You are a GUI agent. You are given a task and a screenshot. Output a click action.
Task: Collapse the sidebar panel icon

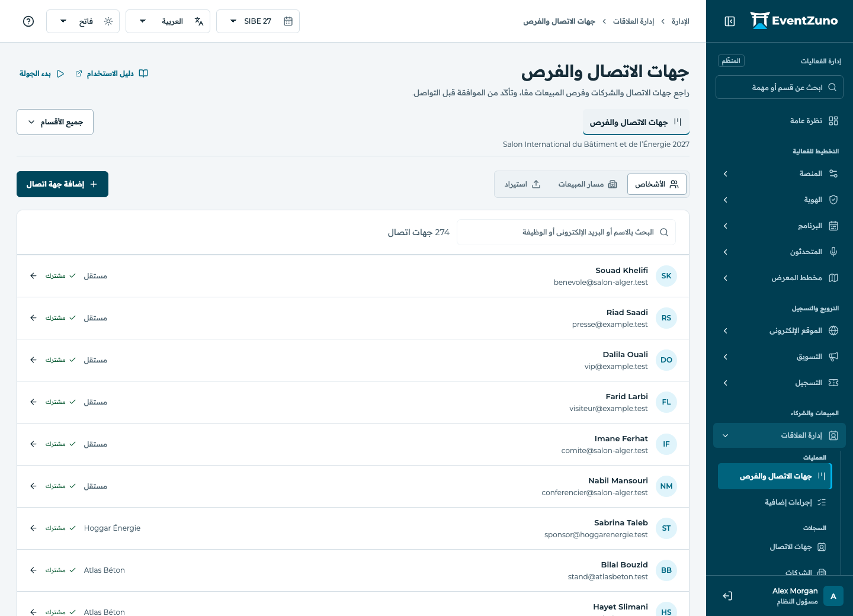click(730, 21)
